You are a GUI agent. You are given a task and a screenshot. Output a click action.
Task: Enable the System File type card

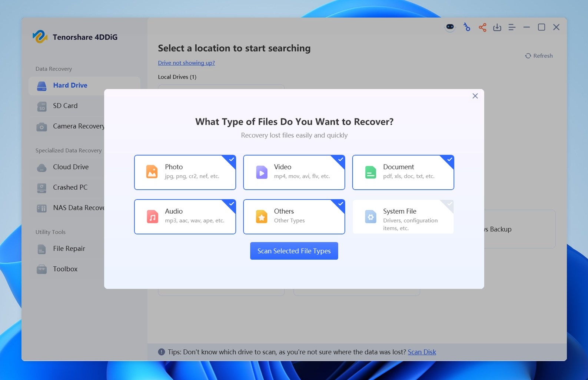point(403,217)
